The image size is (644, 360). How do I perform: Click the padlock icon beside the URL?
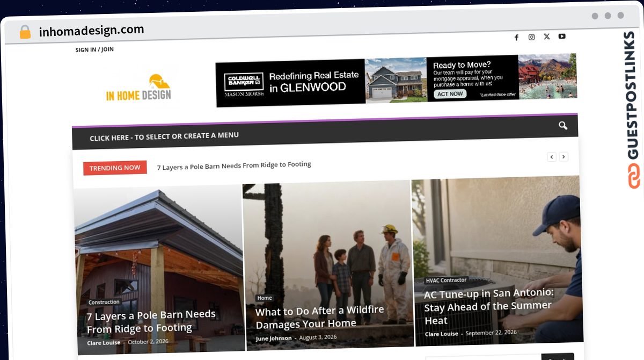tap(25, 32)
